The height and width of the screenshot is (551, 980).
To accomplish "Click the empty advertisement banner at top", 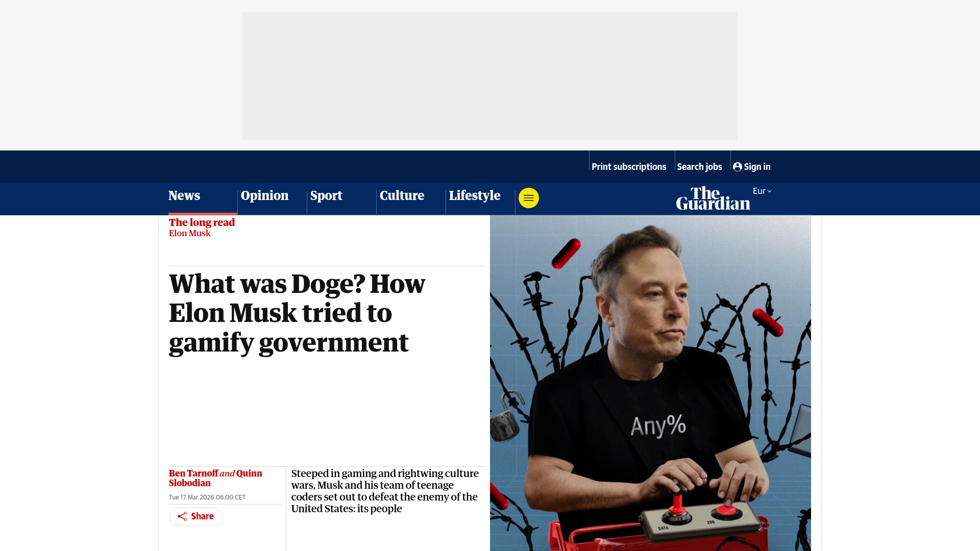I will (490, 76).
